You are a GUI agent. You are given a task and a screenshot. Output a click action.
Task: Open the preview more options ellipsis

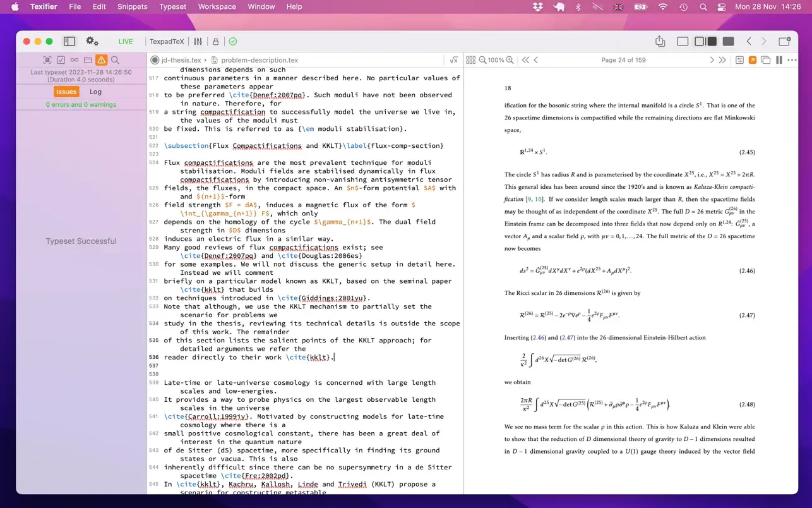pyautogui.click(x=792, y=60)
